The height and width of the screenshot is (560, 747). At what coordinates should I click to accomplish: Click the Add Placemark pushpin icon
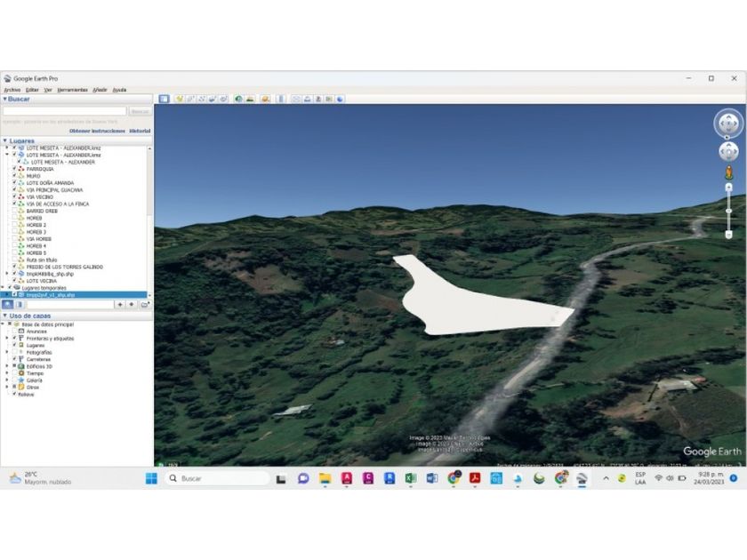point(180,99)
